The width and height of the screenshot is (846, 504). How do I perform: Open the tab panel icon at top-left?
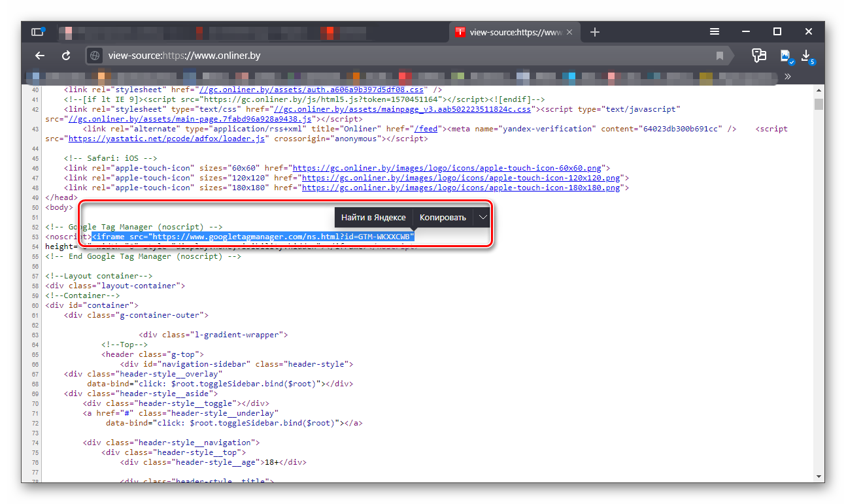(37, 32)
